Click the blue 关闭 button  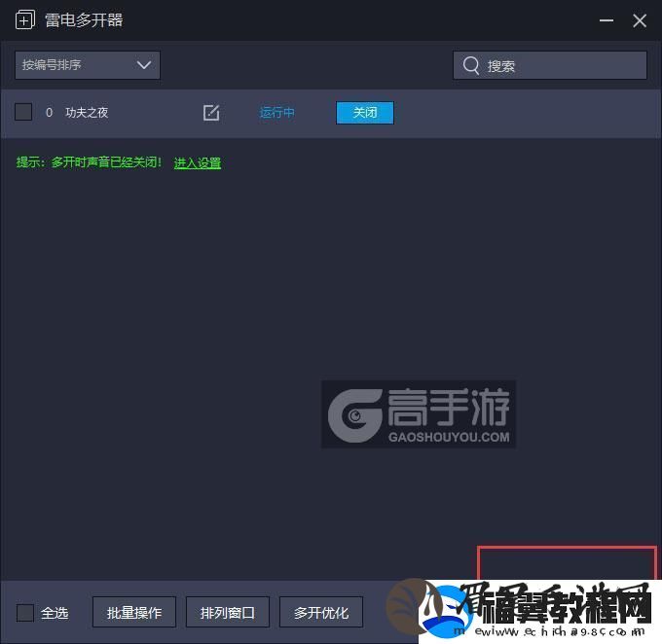[x=365, y=113]
